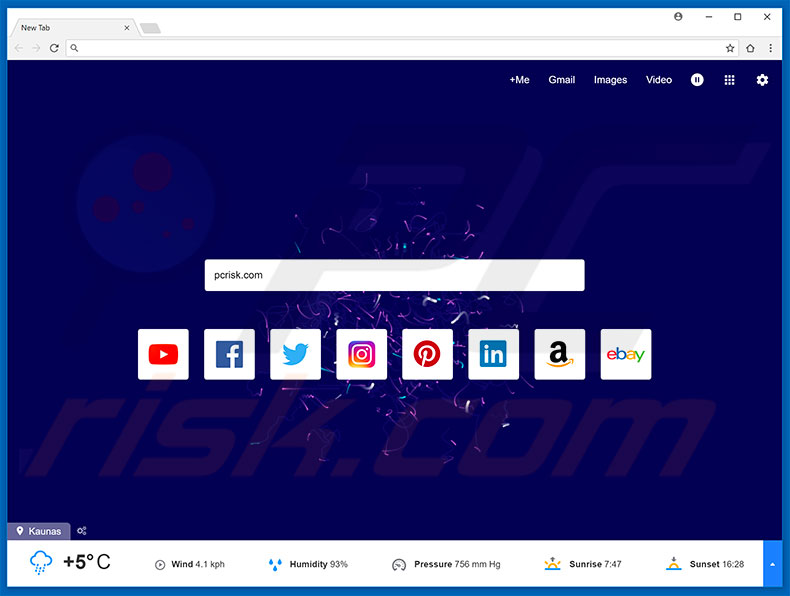The width and height of the screenshot is (790, 596).
Task: Click the Wind 4.1 kph text
Action: (x=198, y=564)
